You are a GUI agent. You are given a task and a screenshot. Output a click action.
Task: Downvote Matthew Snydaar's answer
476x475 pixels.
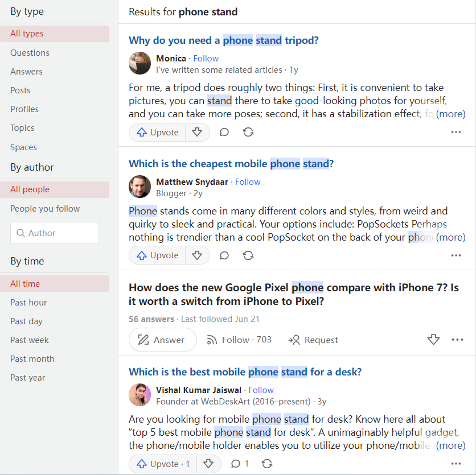pyautogui.click(x=197, y=255)
